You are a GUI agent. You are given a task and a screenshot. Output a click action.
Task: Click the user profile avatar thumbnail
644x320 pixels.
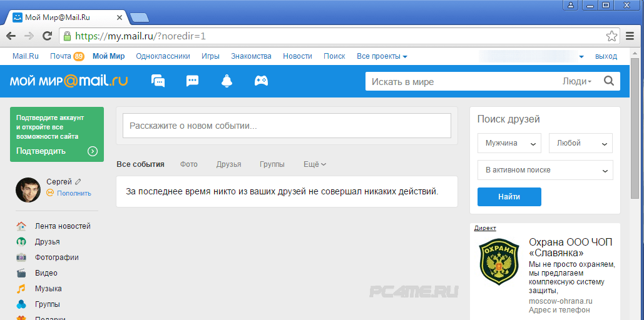(x=28, y=190)
